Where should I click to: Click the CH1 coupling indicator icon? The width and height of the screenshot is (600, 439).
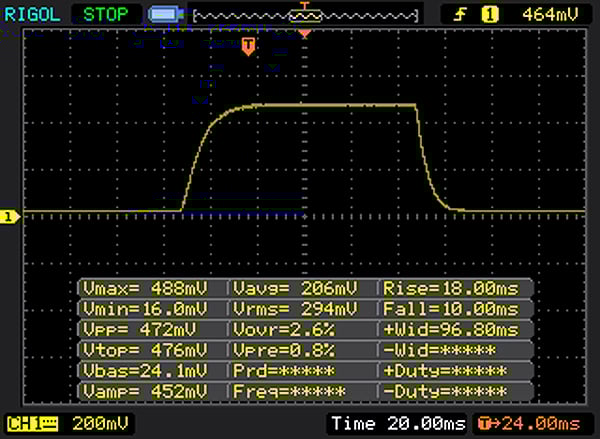coord(33,424)
